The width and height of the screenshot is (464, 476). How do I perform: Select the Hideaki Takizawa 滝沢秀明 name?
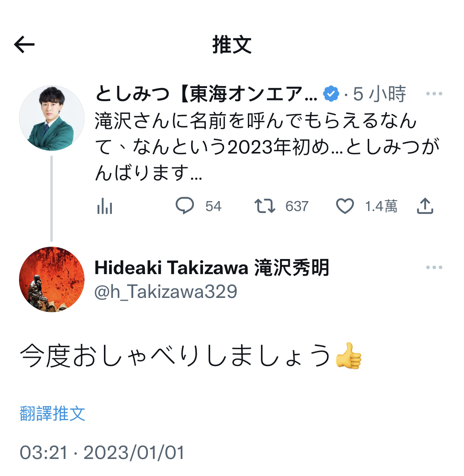[x=212, y=268]
